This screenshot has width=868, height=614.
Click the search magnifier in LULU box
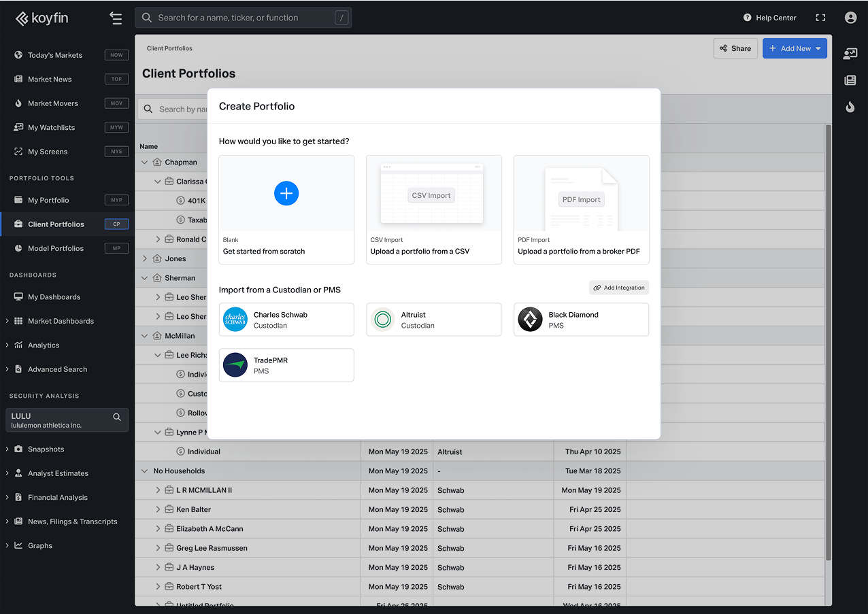coord(117,417)
